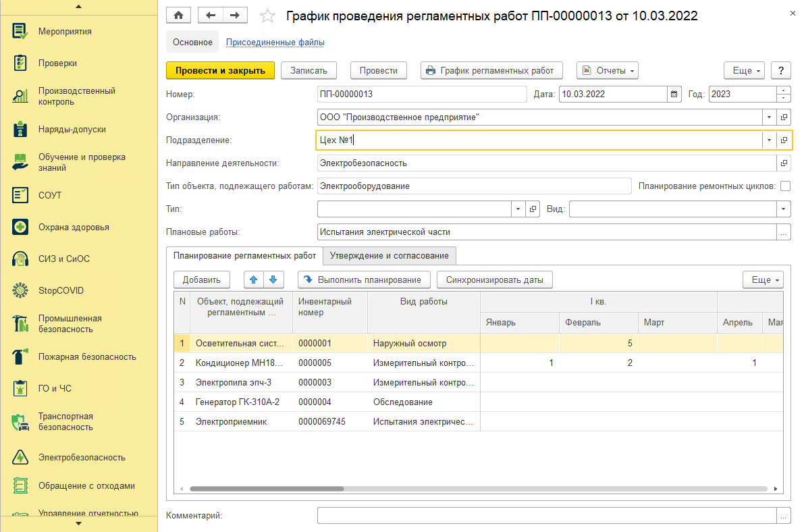804x532 pixels.
Task: Expand the Подразделение dropdown list
Action: [x=769, y=140]
